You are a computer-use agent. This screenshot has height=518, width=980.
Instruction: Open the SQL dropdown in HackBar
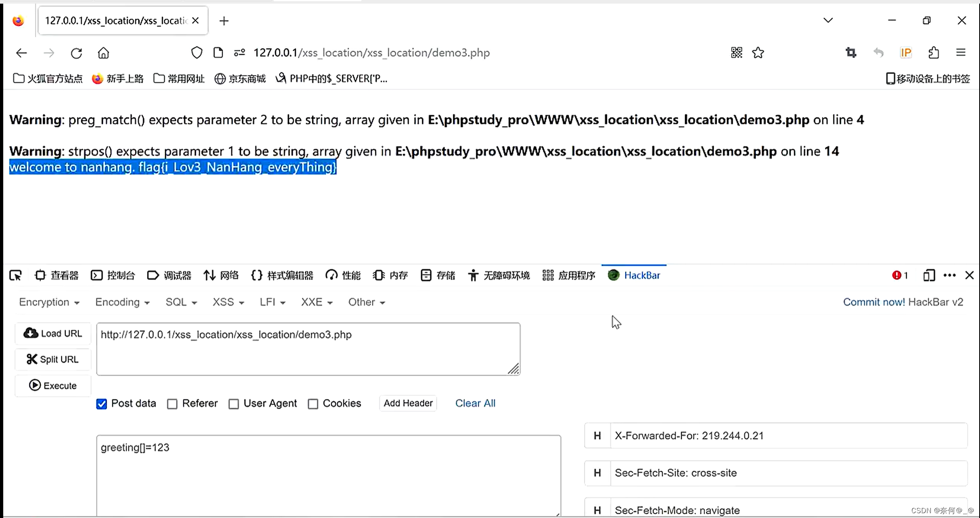[181, 302]
